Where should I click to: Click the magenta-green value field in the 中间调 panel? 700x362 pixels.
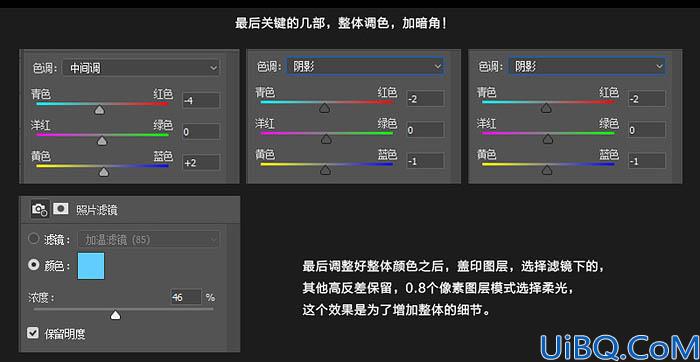pos(201,132)
